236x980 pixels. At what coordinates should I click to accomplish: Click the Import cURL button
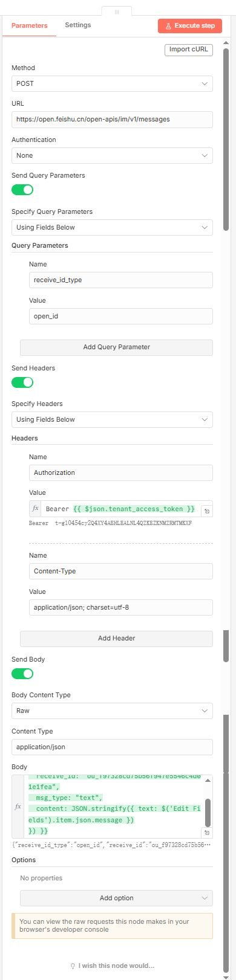(x=189, y=50)
